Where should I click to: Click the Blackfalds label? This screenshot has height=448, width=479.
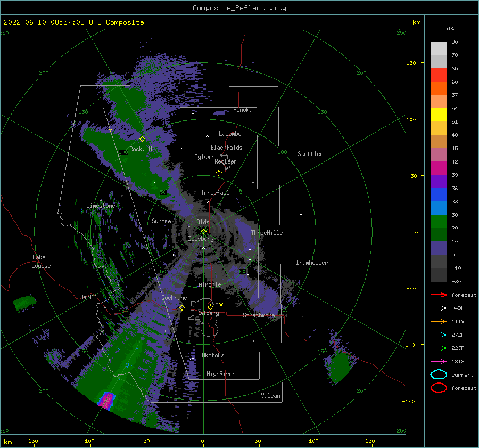pos(226,148)
